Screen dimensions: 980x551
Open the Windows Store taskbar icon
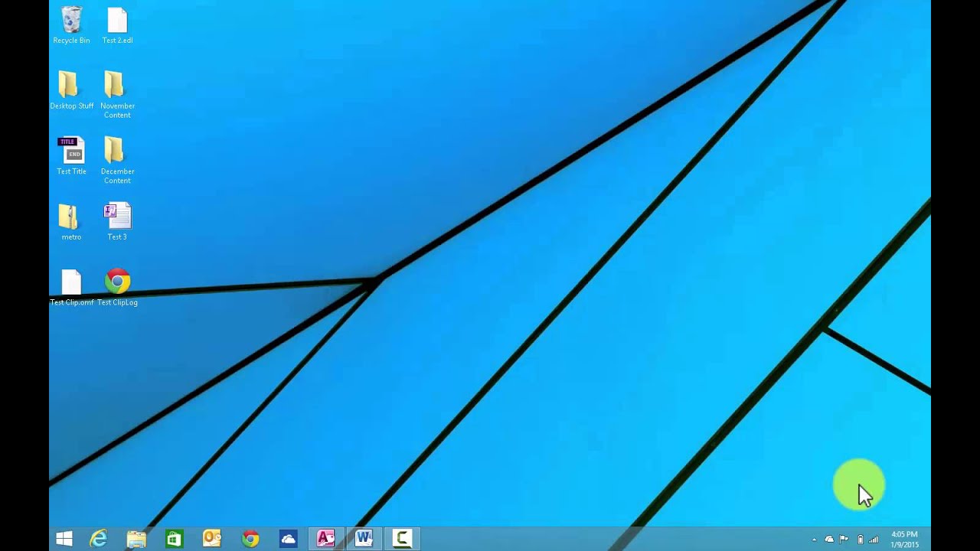[x=174, y=539]
